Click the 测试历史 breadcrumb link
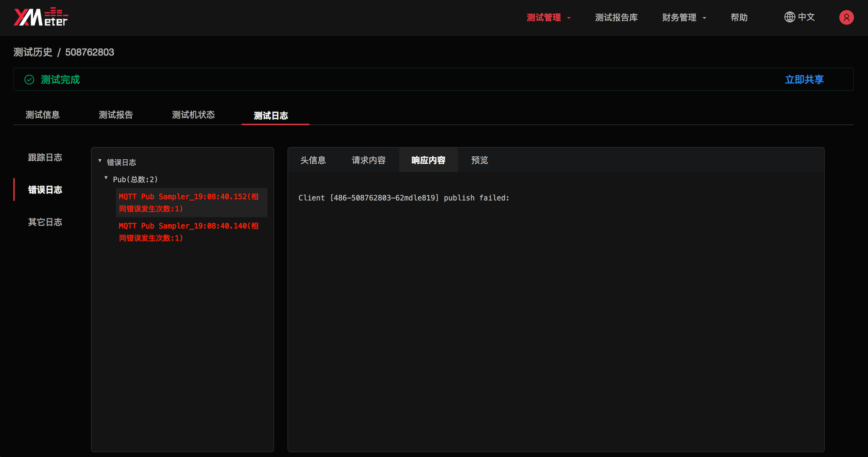 click(x=33, y=52)
